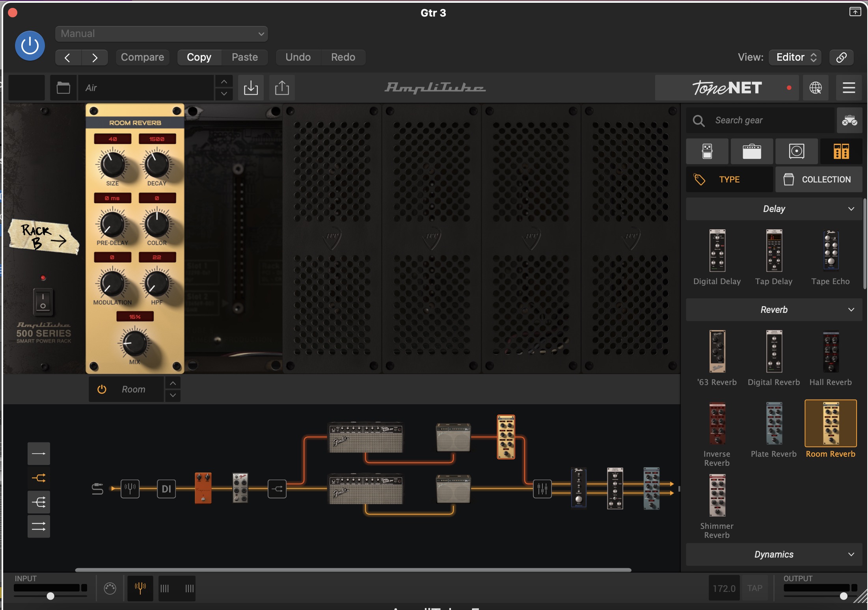Image resolution: width=868 pixels, height=610 pixels.
Task: Switch to the TYPE filter tab
Action: (x=729, y=179)
